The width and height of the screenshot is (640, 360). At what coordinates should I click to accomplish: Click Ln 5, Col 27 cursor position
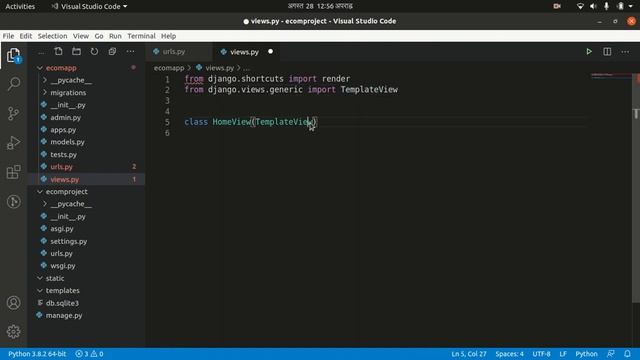point(469,354)
